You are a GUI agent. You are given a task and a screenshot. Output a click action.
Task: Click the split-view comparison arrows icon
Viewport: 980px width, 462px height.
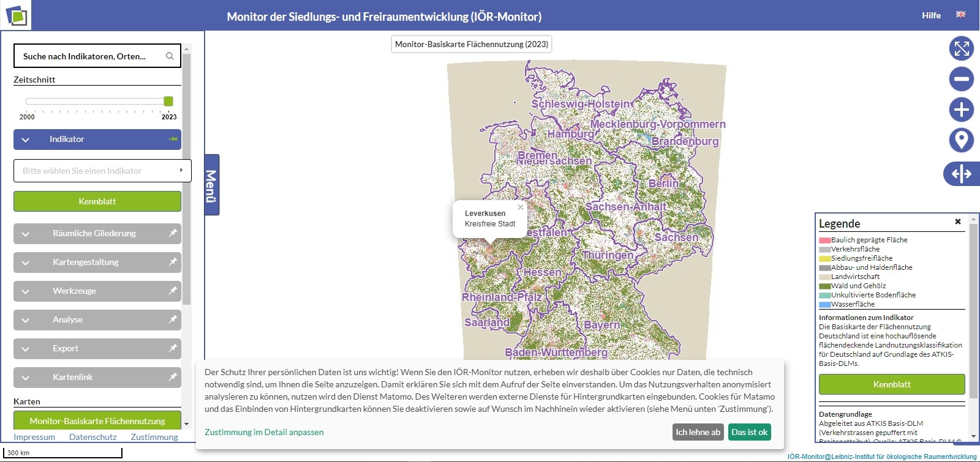(961, 174)
